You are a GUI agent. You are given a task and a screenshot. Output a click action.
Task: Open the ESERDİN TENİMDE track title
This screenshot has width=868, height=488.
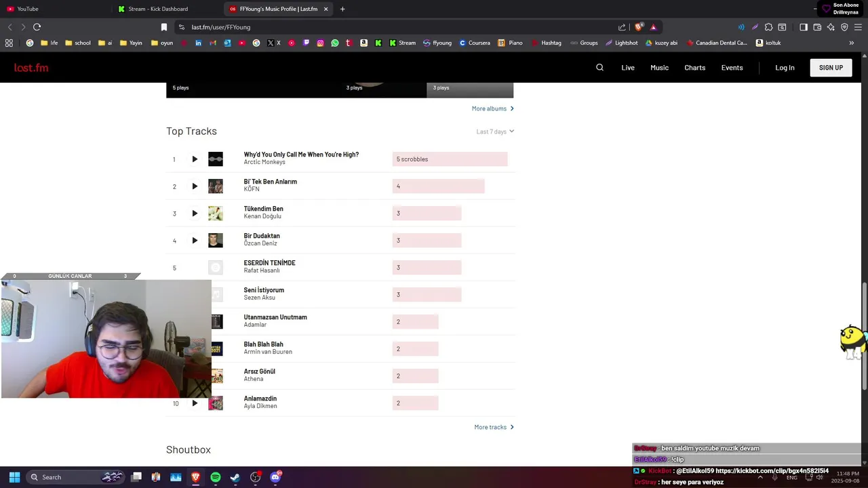[269, 263]
